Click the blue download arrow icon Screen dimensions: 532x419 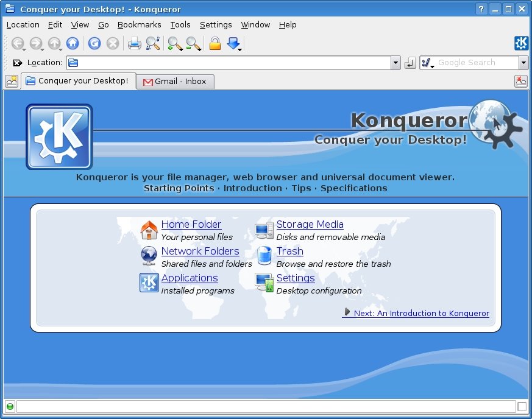(234, 43)
